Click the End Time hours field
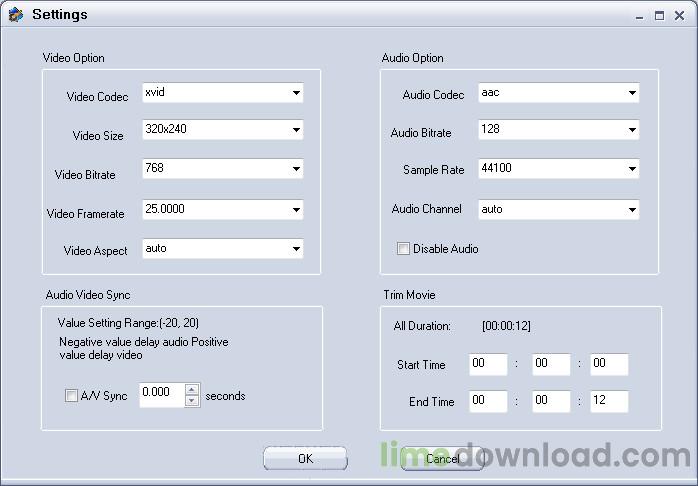 (x=488, y=401)
